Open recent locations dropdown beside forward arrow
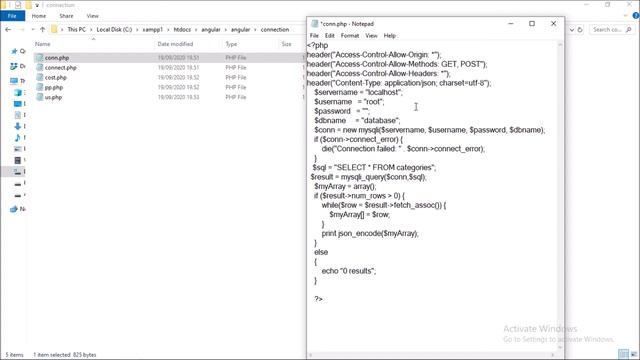The width and height of the screenshot is (640, 360). pyautogui.click(x=33, y=29)
